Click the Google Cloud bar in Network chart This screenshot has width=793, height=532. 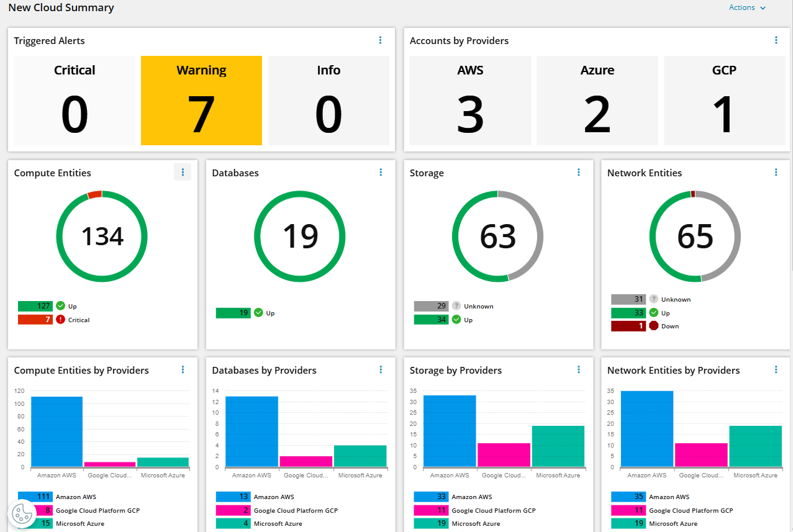[x=702, y=455]
